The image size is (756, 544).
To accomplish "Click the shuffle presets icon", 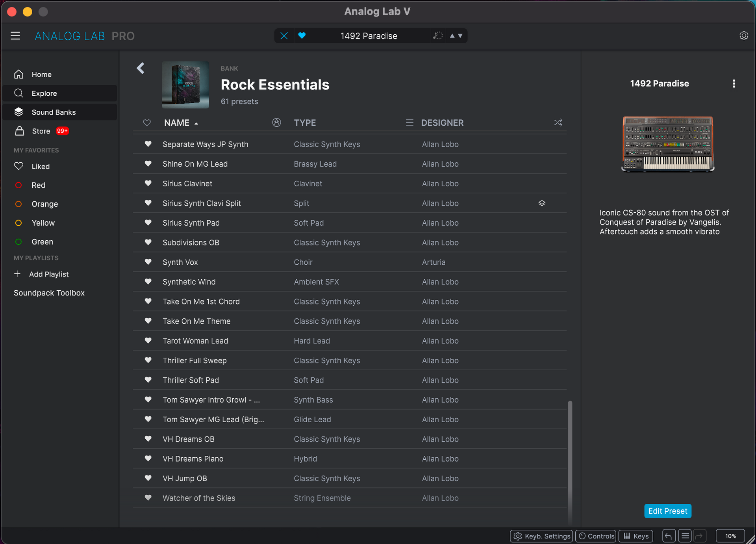I will (x=558, y=123).
